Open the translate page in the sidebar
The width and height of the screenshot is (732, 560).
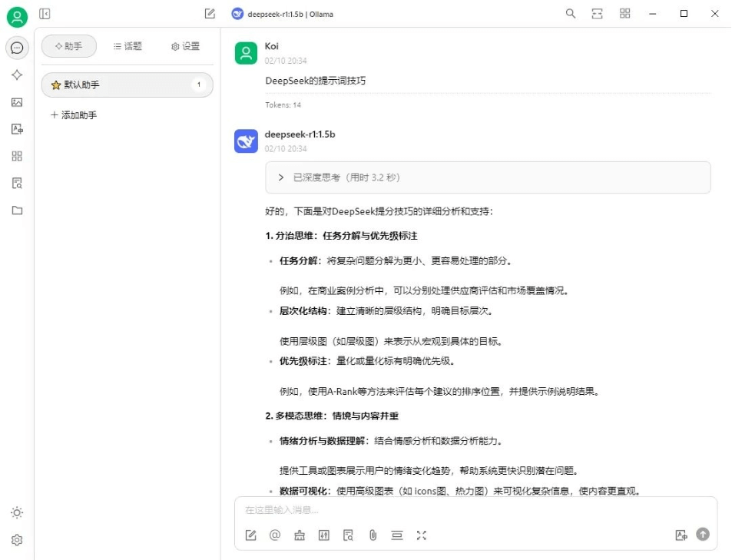click(17, 129)
